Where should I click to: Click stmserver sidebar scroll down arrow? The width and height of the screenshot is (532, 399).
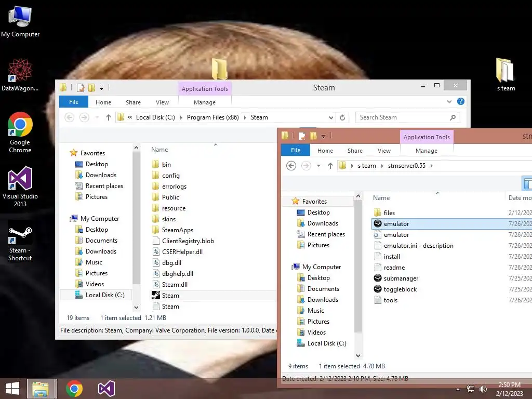[x=358, y=355]
